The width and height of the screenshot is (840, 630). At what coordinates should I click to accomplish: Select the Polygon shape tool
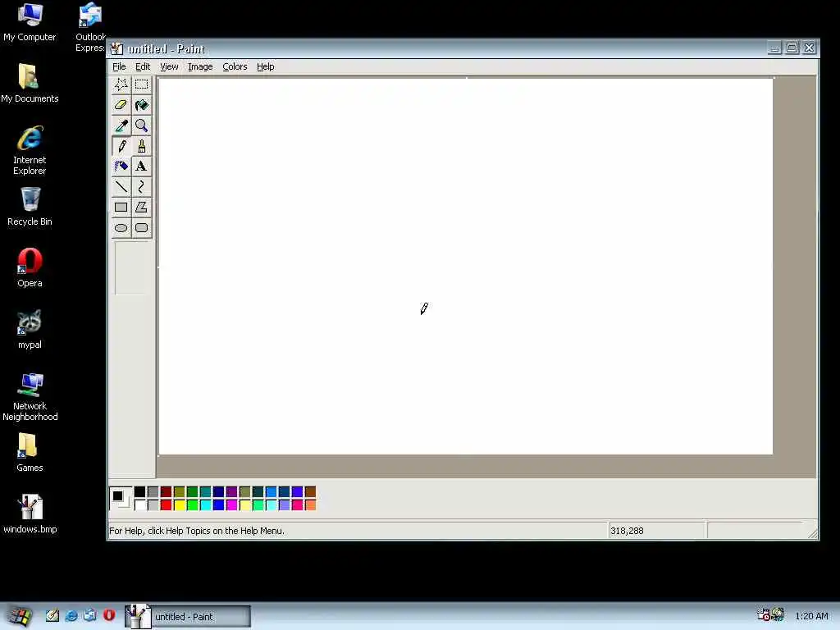pyautogui.click(x=141, y=207)
